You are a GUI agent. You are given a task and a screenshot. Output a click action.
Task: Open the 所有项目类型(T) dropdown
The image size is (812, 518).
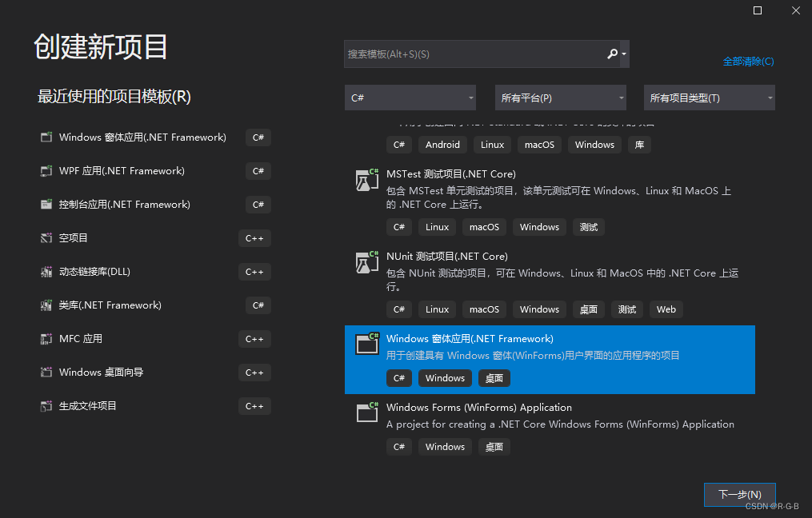pyautogui.click(x=709, y=98)
